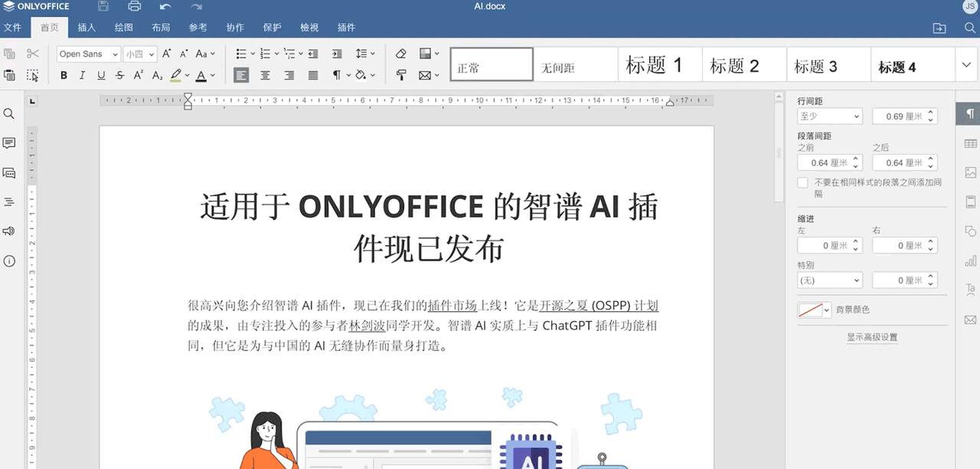Open the Clear style eraser tool
980x469 pixels.
400,54
